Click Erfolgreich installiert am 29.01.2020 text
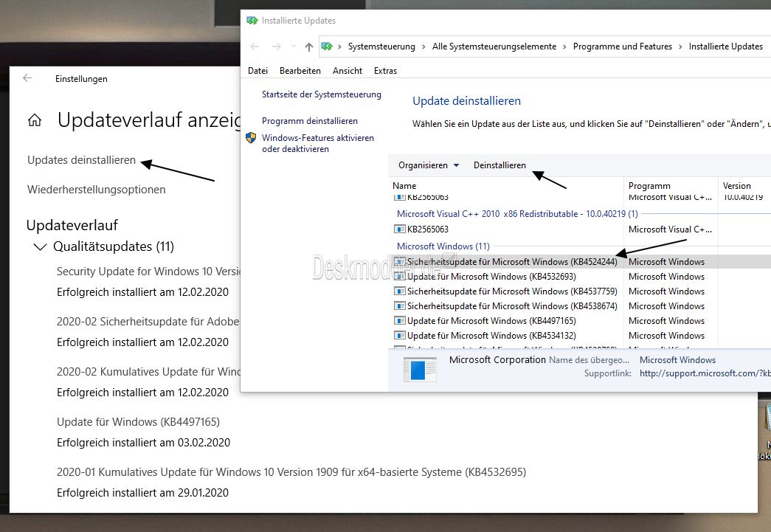This screenshot has height=532, width=771. pos(142,493)
